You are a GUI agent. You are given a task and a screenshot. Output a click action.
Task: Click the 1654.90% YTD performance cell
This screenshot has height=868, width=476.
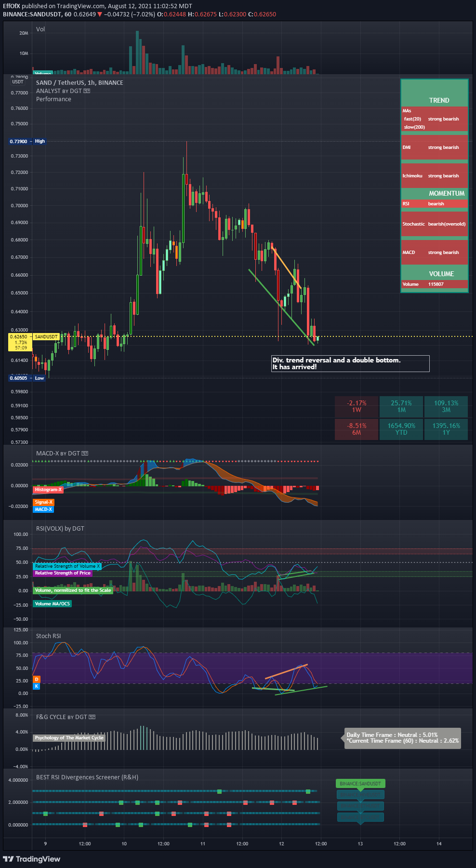(x=401, y=429)
